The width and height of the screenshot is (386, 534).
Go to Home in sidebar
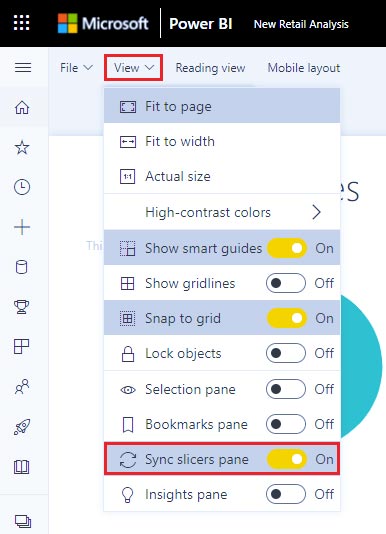coord(22,107)
